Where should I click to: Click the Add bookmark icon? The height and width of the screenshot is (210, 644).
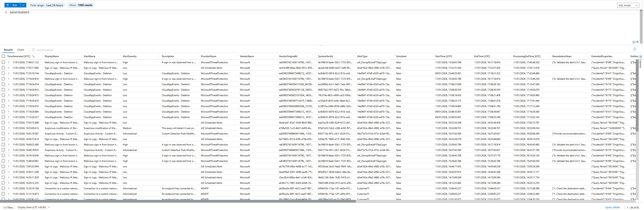pyautogui.click(x=34, y=50)
